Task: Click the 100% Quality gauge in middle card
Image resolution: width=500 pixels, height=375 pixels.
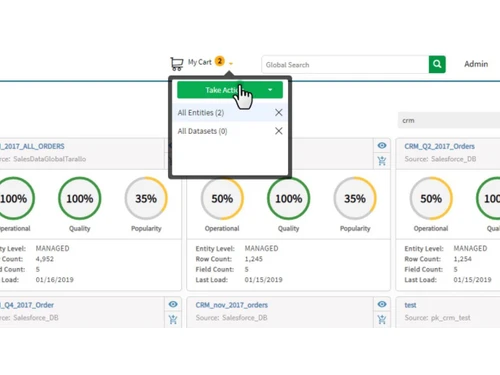Action: tap(288, 198)
